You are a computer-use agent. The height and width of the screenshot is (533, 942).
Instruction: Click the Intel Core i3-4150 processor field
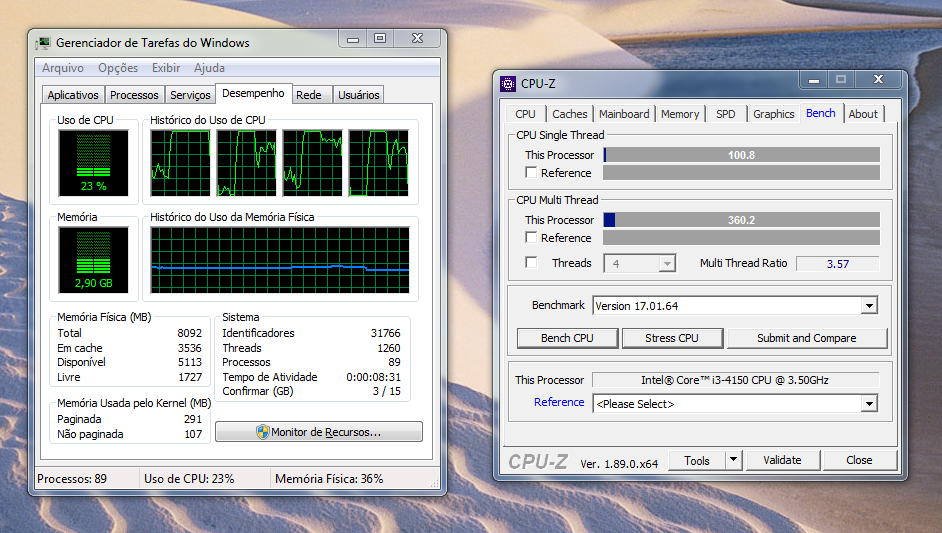(735, 380)
